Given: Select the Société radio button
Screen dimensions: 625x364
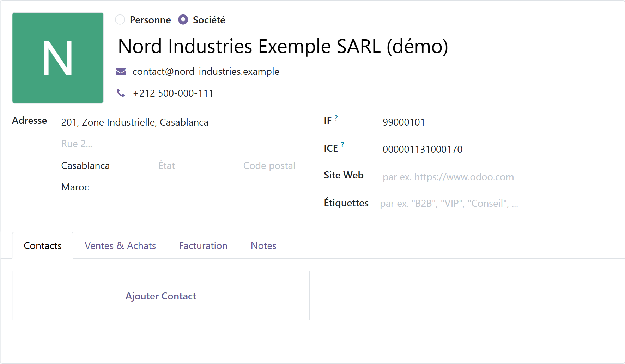Looking at the screenshot, I should [x=183, y=20].
